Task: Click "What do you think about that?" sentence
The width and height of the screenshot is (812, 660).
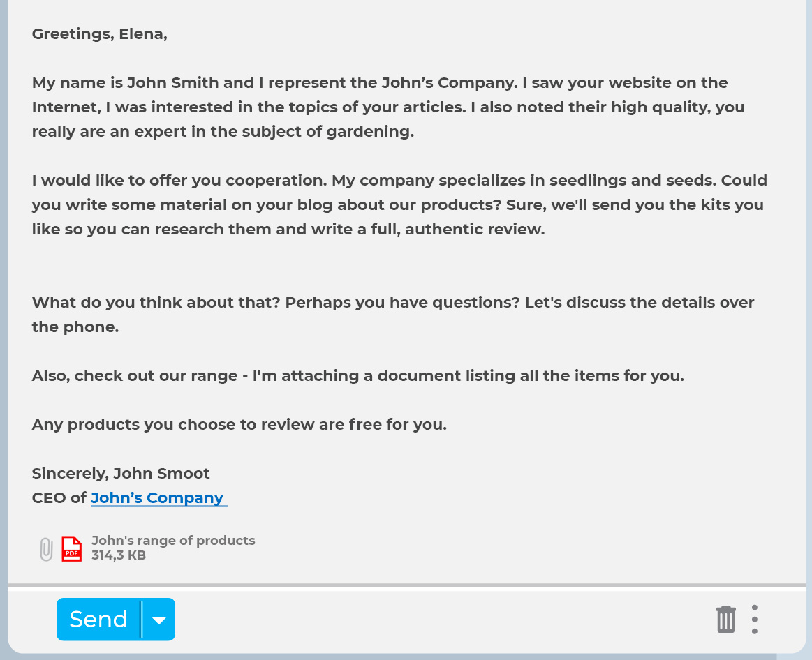Action: (156, 302)
